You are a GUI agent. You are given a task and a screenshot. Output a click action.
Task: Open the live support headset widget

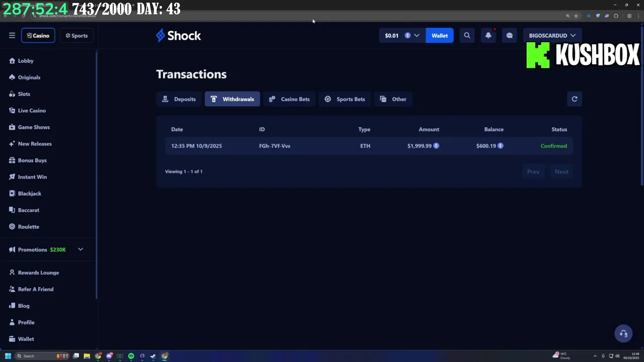[x=623, y=333]
